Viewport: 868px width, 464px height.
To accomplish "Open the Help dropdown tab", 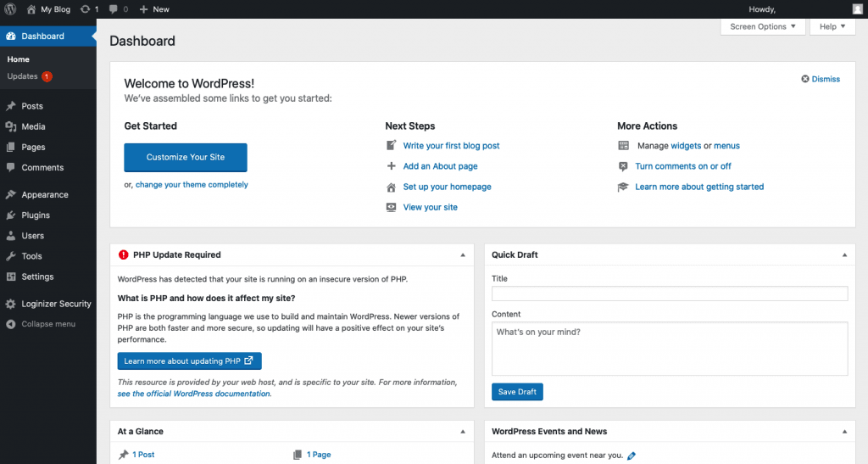I will click(832, 26).
